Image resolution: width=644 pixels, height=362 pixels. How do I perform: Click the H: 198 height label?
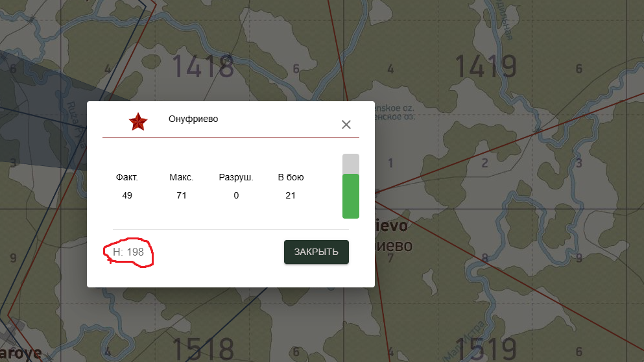coord(128,252)
